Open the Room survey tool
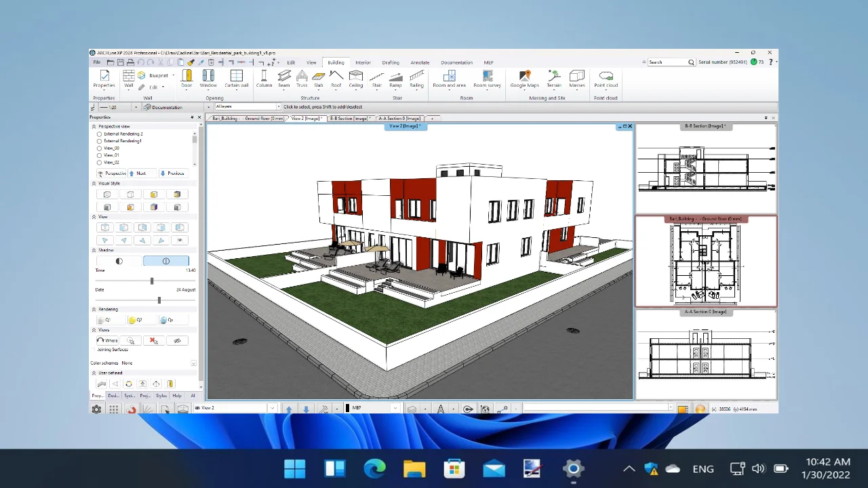Viewport: 868px width, 488px height. coord(487,79)
